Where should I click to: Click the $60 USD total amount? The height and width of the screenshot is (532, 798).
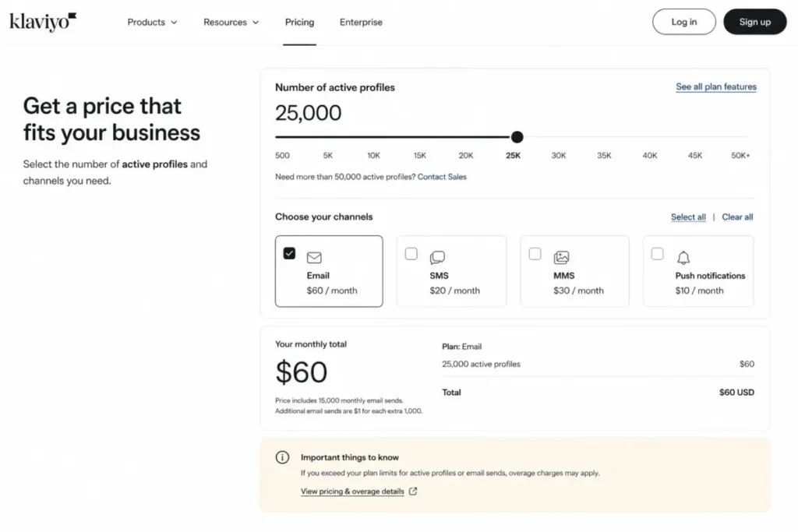coord(736,392)
